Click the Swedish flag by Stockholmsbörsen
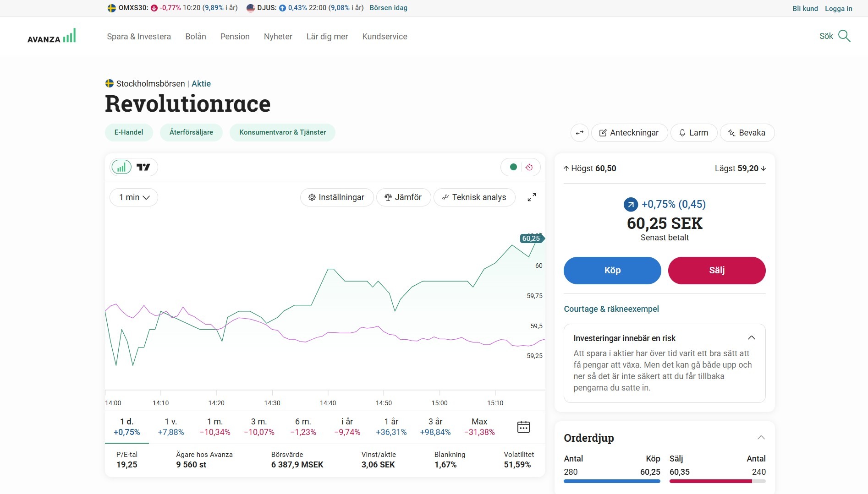 point(110,83)
